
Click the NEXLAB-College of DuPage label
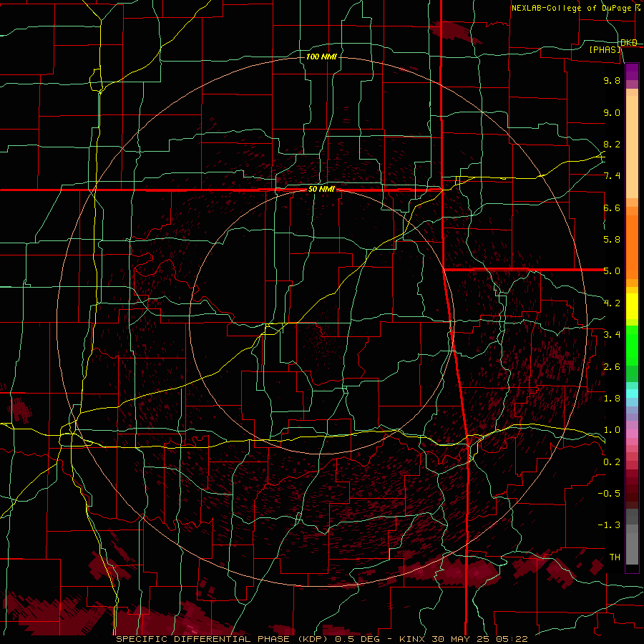571,8
